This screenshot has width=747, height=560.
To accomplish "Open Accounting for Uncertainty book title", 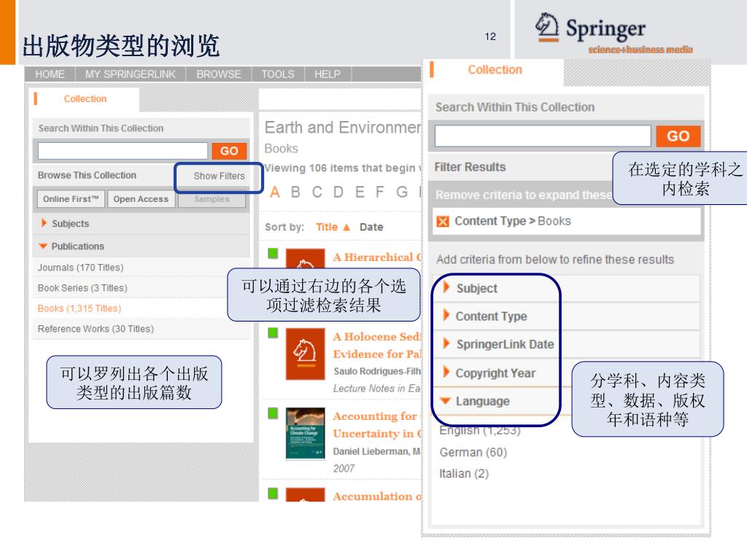I will pyautogui.click(x=377, y=425).
